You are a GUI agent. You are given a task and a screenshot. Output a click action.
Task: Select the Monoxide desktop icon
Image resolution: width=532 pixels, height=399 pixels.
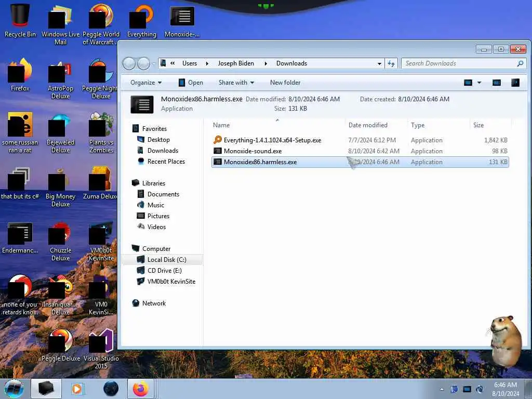click(182, 20)
